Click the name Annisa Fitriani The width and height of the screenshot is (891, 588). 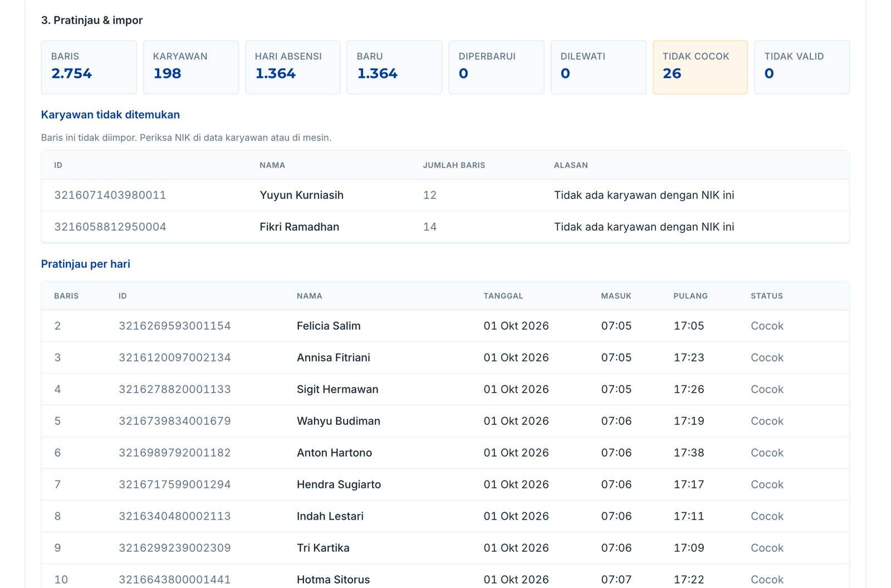coord(334,357)
